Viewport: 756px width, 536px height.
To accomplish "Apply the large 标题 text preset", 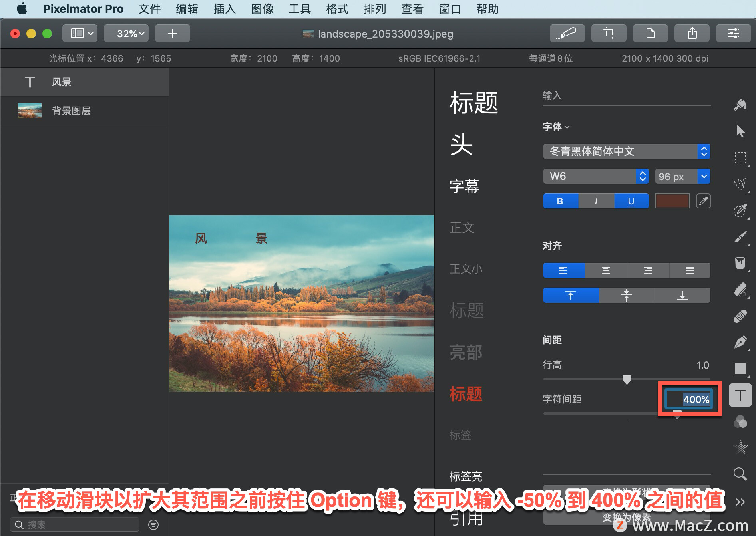I will tap(474, 103).
